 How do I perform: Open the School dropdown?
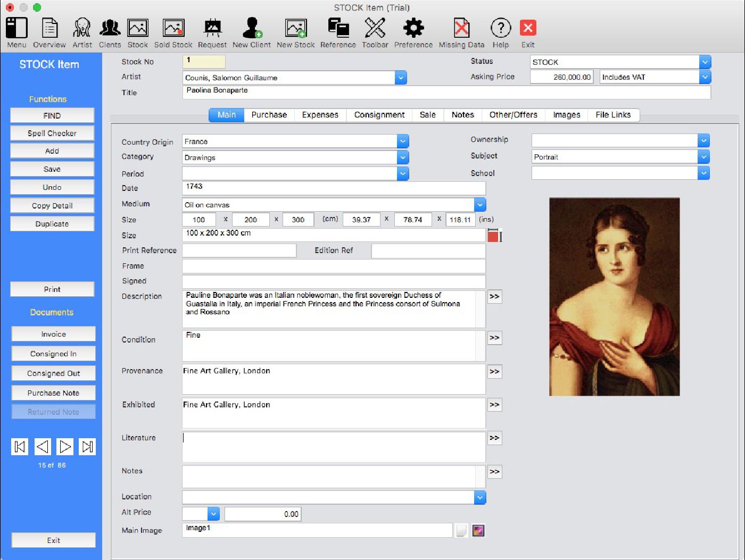[703, 173]
